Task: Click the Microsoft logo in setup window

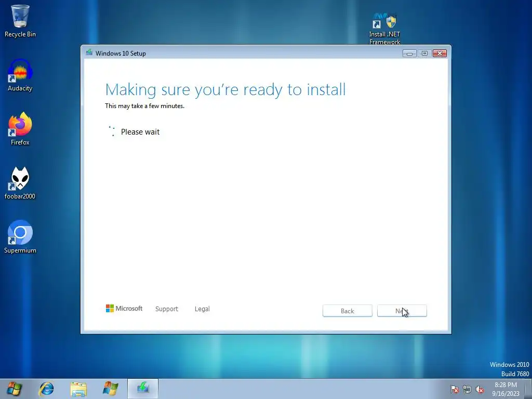Action: 124,309
